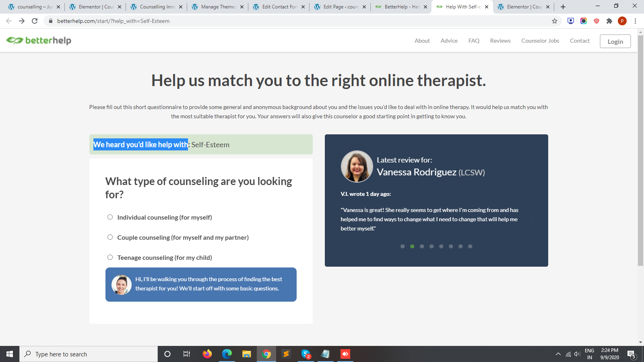Open the Contact link
This screenshot has width=644, height=362.
tap(580, 41)
